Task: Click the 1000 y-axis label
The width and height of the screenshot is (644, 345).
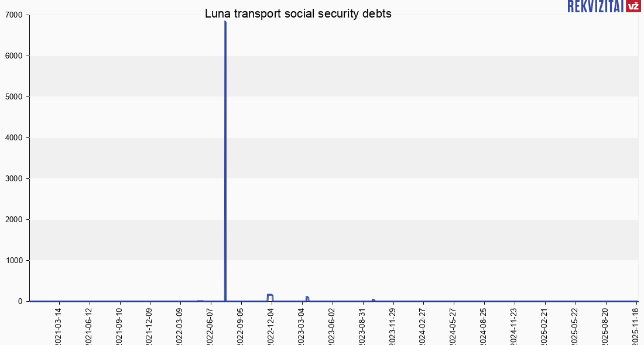Action: coord(14,261)
